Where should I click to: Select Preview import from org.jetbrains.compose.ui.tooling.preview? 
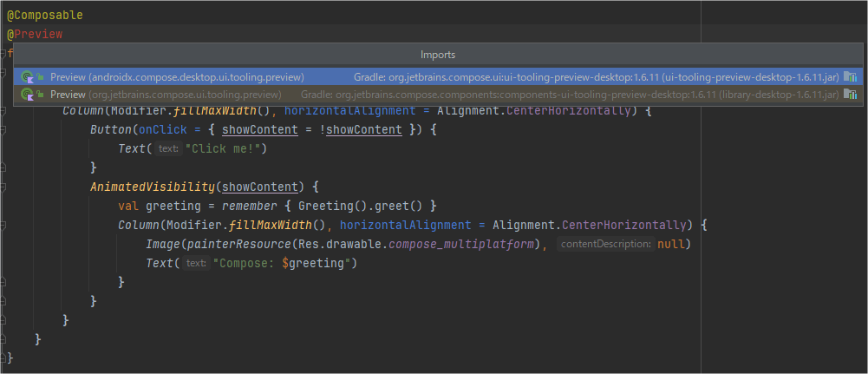click(x=438, y=95)
